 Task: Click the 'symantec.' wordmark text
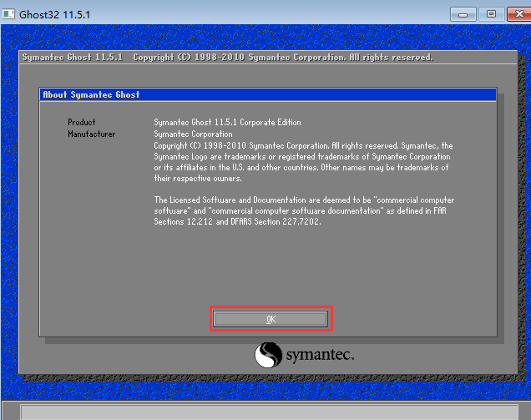320,356
